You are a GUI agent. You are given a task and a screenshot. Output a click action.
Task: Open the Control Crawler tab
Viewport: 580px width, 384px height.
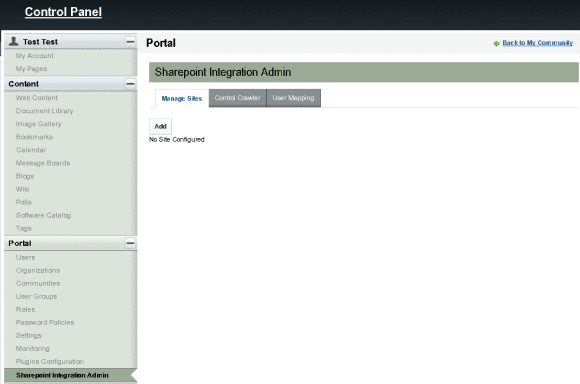pyautogui.click(x=237, y=98)
